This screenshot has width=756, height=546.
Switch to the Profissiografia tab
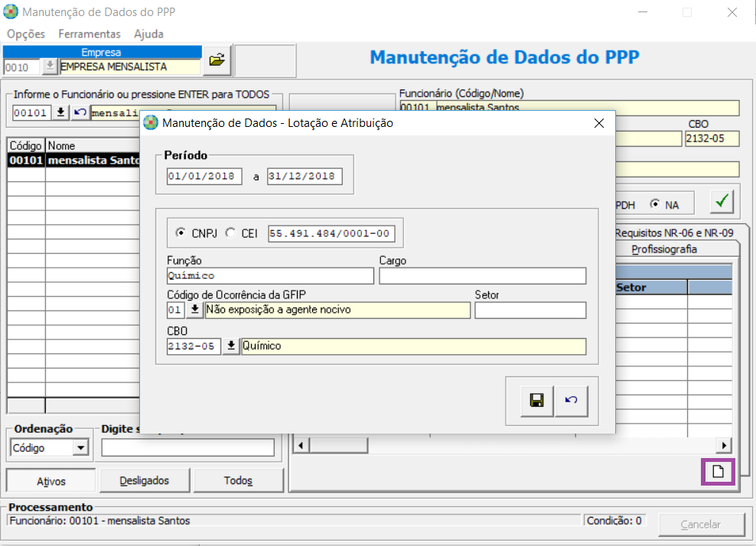pyautogui.click(x=664, y=249)
